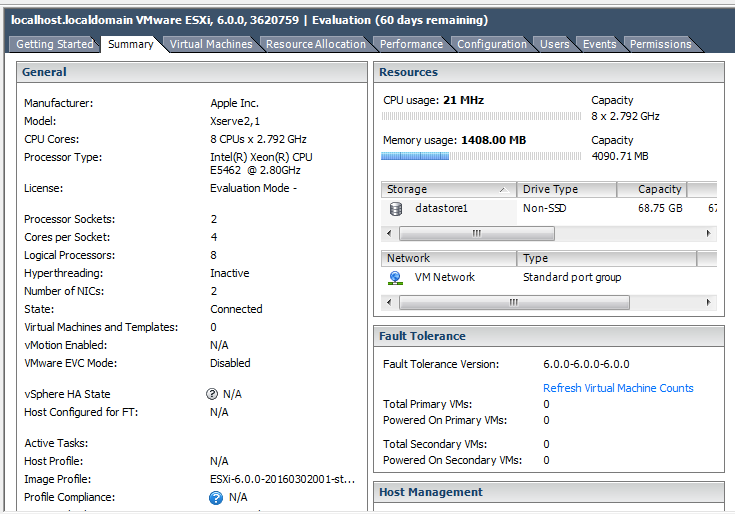Click the 68.75 GB capacity cell
735x514 pixels.
click(x=660, y=209)
